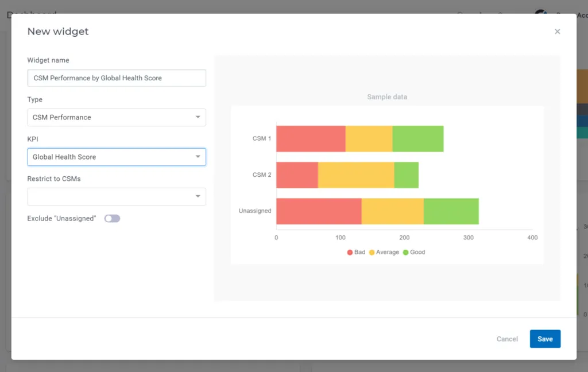Click the red Bad segment of Unassigned

(x=319, y=211)
